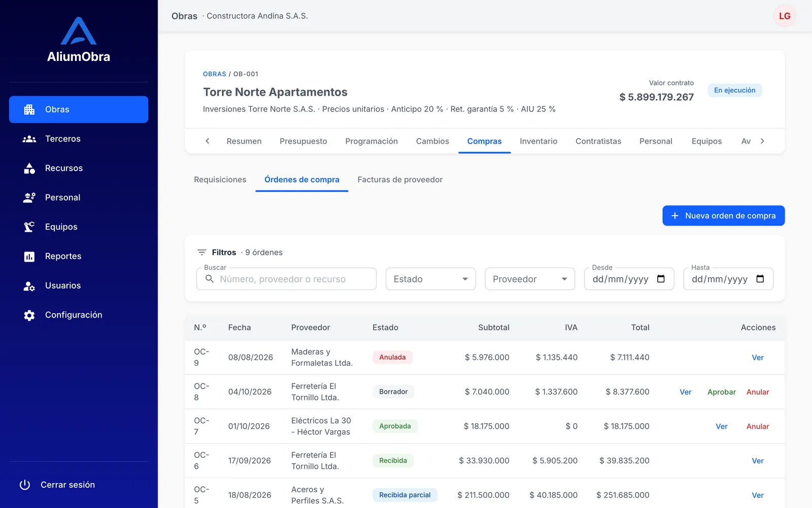Select the Contratistas tab
Screen dimensions: 812x508
[x=598, y=141]
